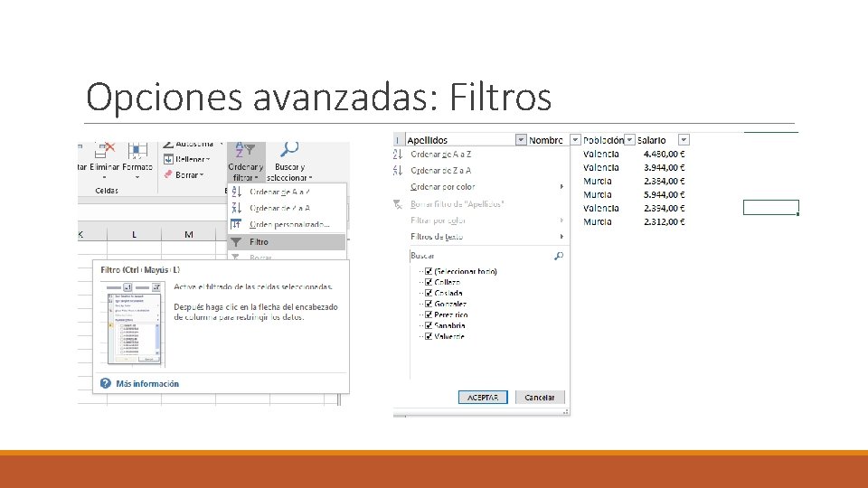Open Ordenar y filtrar in the ribbon
Viewport: 868px width, 488px height.
click(x=246, y=162)
